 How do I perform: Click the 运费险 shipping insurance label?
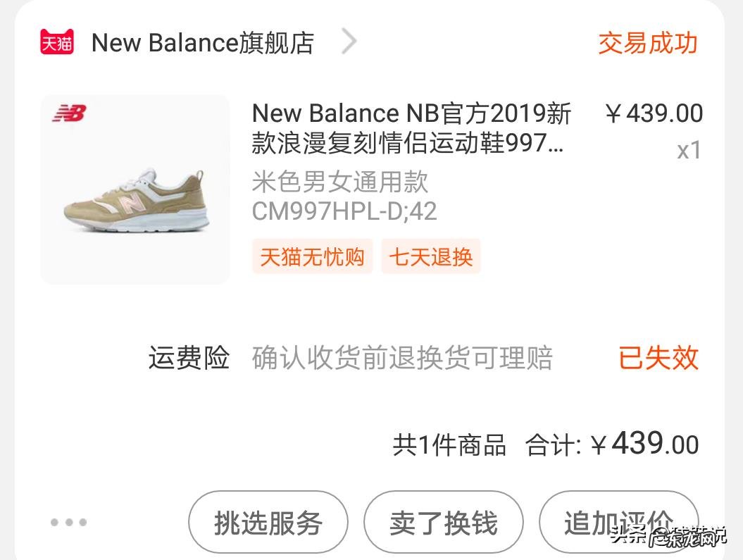pos(188,359)
